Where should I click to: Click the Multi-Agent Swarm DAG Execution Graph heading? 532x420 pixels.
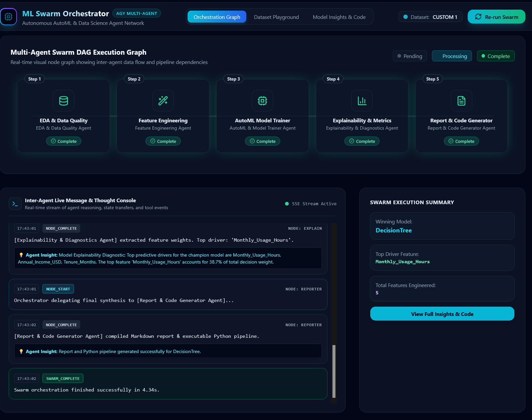pos(78,52)
